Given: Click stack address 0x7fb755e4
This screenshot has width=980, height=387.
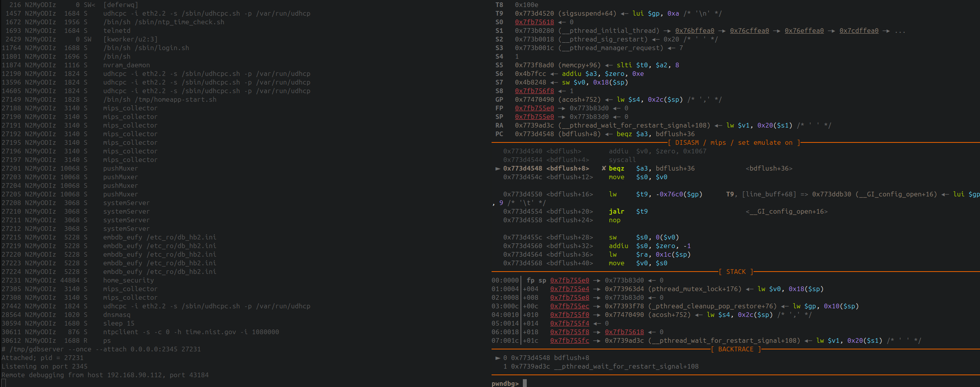Looking at the screenshot, I should pos(570,289).
